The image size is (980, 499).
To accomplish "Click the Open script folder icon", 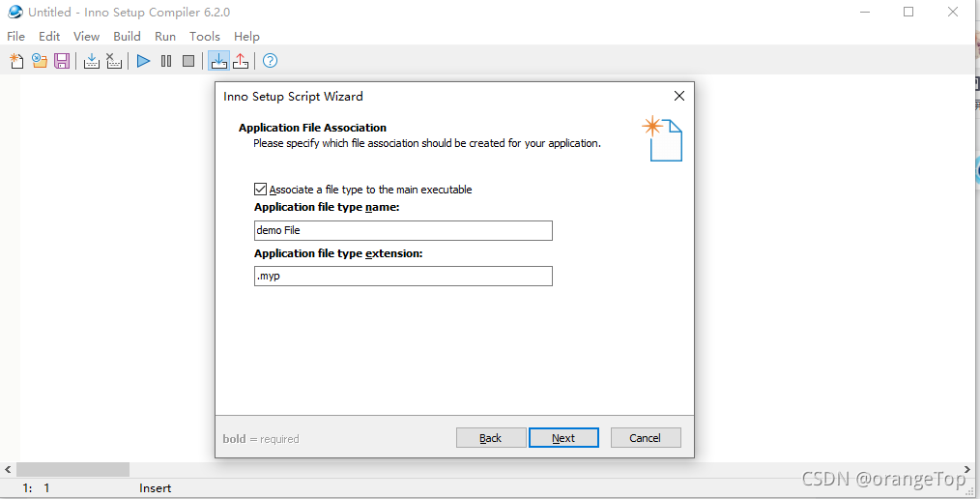I will point(40,61).
